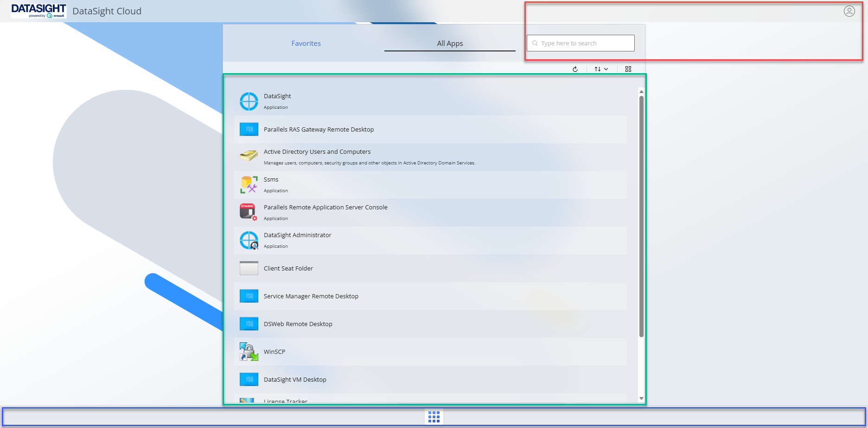Expand the sort order dropdown

coord(601,69)
